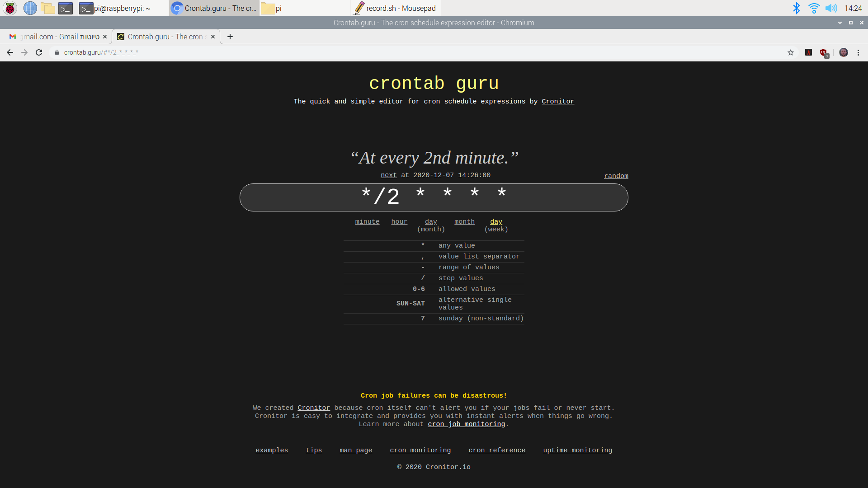Generate a random cron expression
Image resolution: width=868 pixels, height=488 pixels.
pos(616,176)
